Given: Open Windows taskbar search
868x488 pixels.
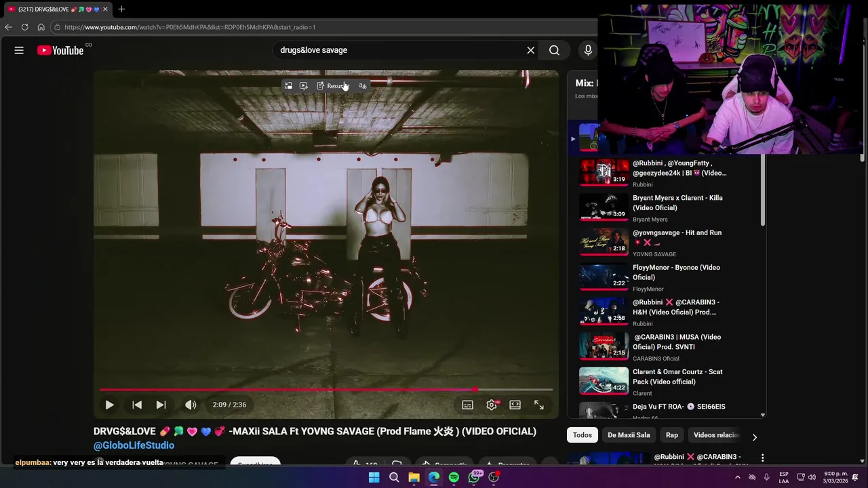Looking at the screenshot, I should click(x=394, y=477).
